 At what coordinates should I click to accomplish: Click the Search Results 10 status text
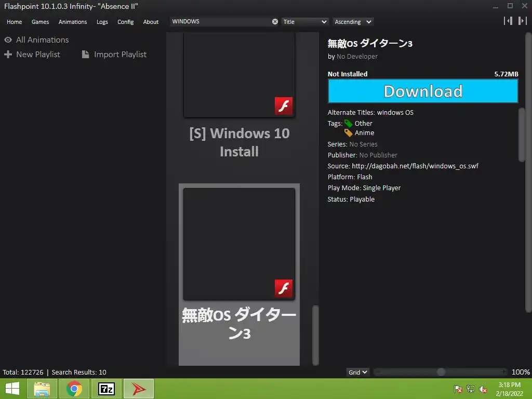click(x=79, y=372)
